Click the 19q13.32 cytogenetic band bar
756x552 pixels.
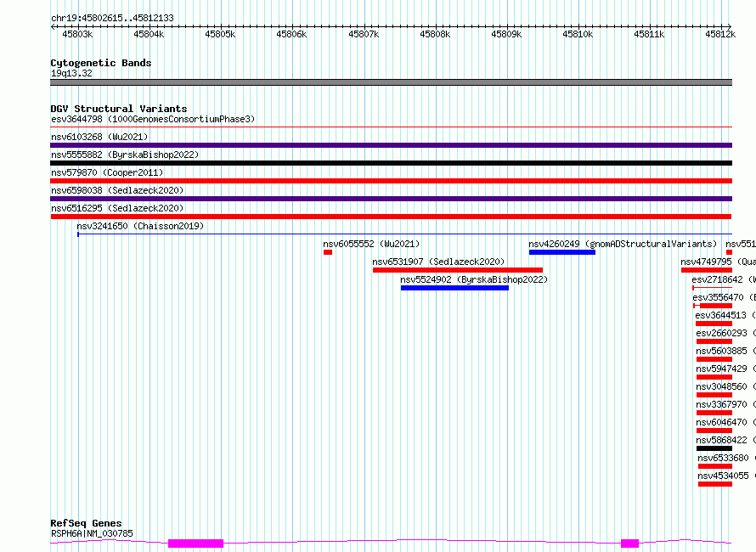[x=391, y=82]
